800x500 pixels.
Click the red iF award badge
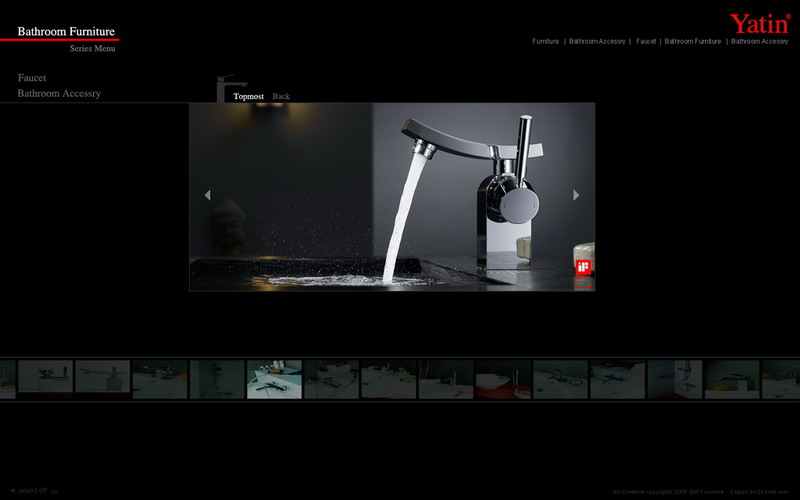coord(583,267)
